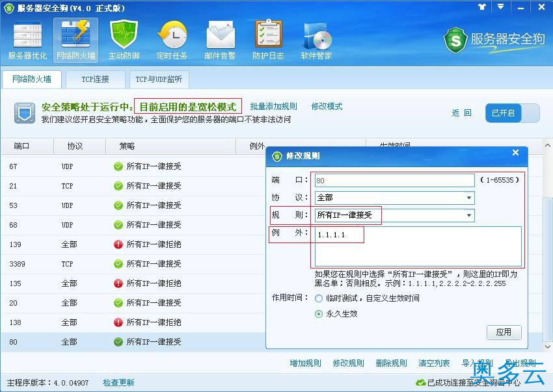
Task: Open 主动防御 shield icon
Action: (x=124, y=40)
